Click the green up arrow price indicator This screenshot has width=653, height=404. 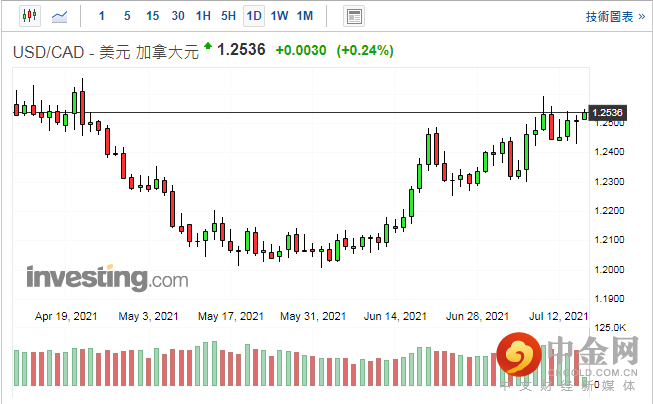pyautogui.click(x=207, y=45)
